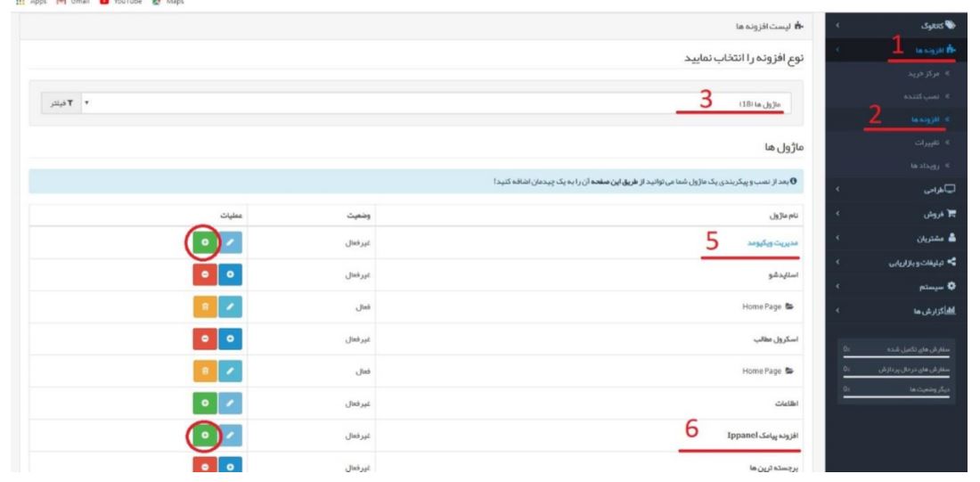Viewport: 980px width, 482px height.
Task: Click the مدیریت ویکیومد module name link
Action: pyautogui.click(x=772, y=242)
